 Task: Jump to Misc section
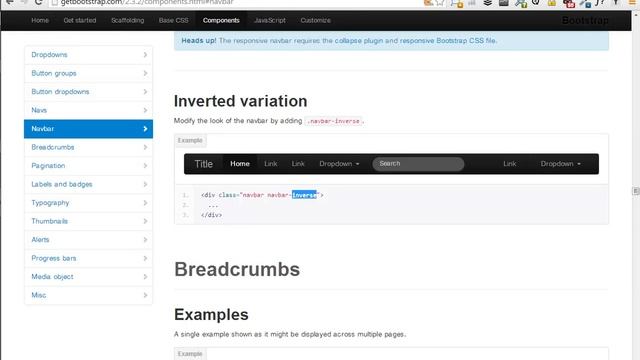click(89, 295)
